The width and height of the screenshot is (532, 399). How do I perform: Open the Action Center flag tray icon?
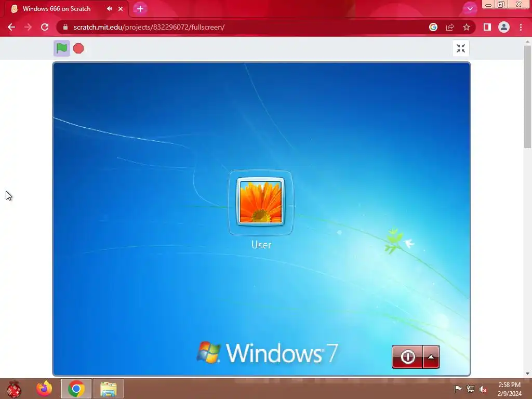(458, 389)
